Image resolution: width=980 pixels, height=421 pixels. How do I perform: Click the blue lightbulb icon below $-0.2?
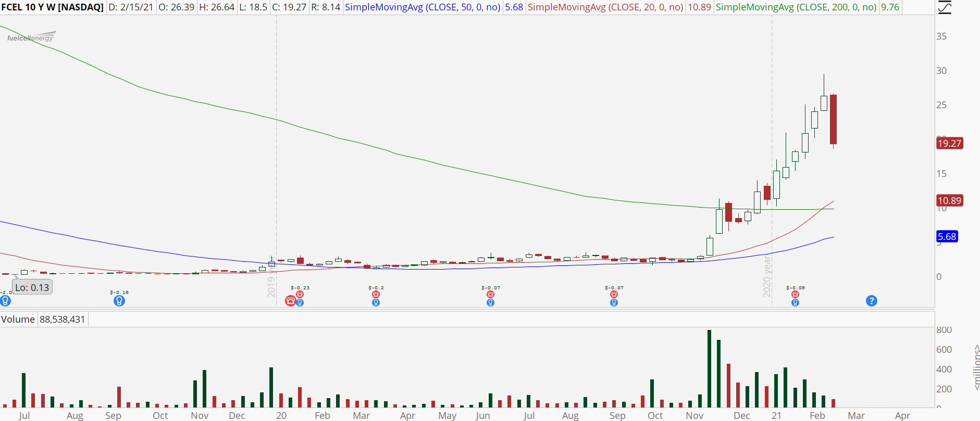pyautogui.click(x=376, y=302)
